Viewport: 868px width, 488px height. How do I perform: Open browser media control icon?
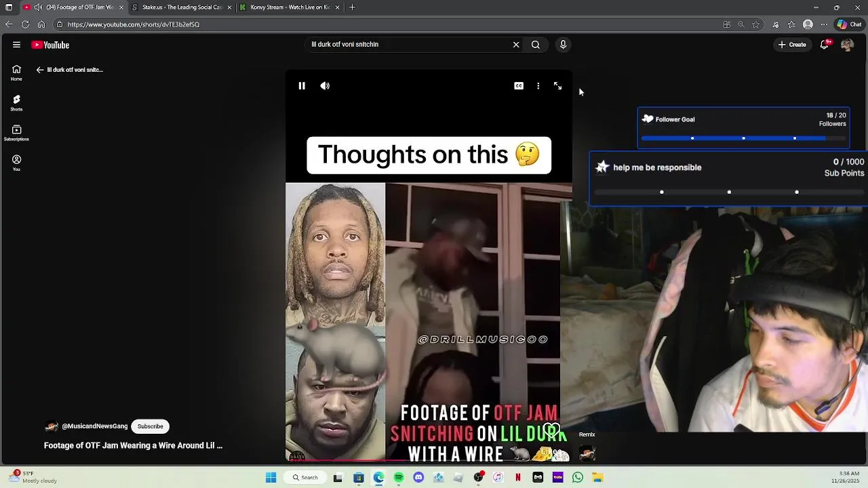tap(776, 24)
